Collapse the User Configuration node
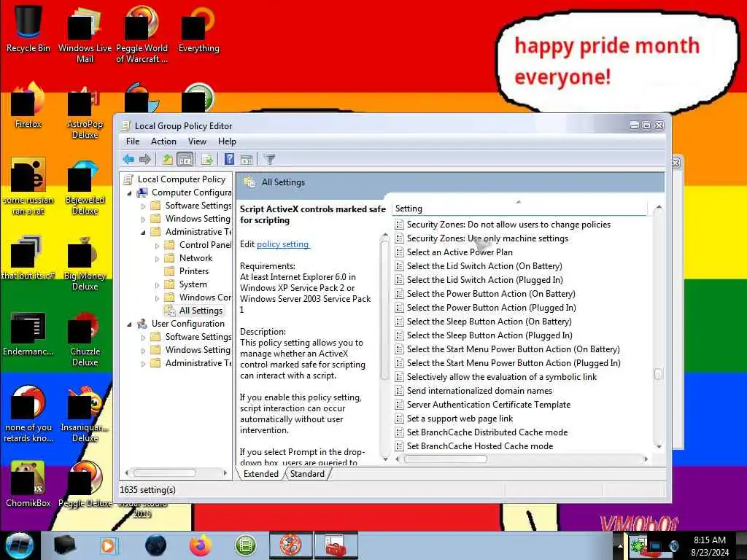Image resolution: width=747 pixels, height=560 pixels. tap(129, 324)
